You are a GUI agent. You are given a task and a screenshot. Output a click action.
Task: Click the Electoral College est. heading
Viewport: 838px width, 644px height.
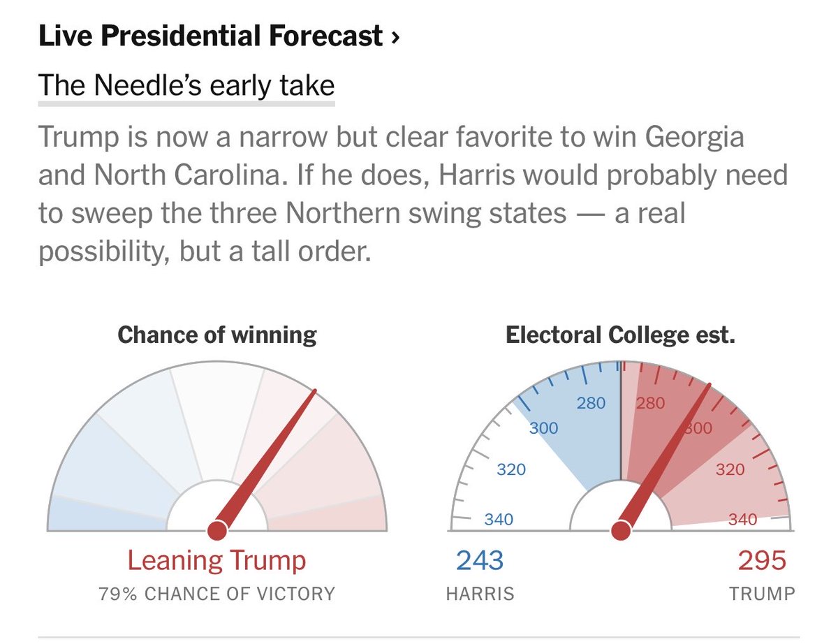pos(620,335)
